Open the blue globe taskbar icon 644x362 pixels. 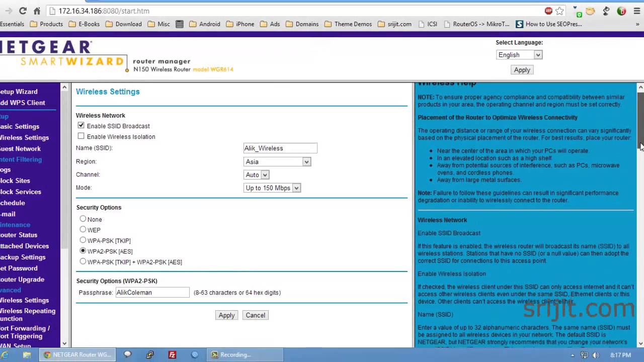pyautogui.click(x=195, y=354)
